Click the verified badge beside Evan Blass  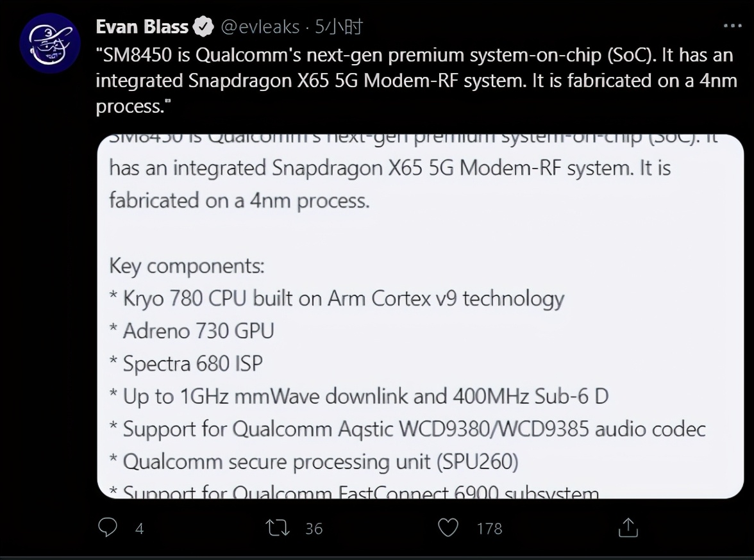point(204,27)
